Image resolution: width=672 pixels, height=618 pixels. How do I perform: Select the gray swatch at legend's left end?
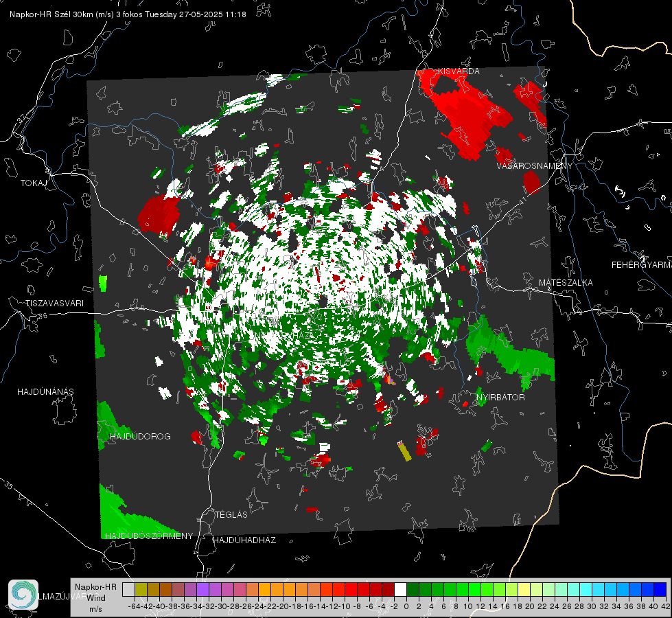pyautogui.click(x=128, y=589)
